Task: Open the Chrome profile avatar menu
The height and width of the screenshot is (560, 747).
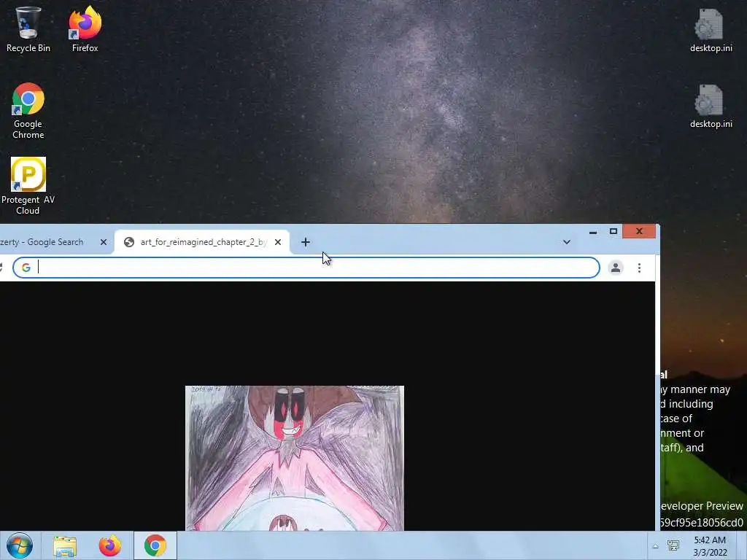Action: pyautogui.click(x=616, y=268)
